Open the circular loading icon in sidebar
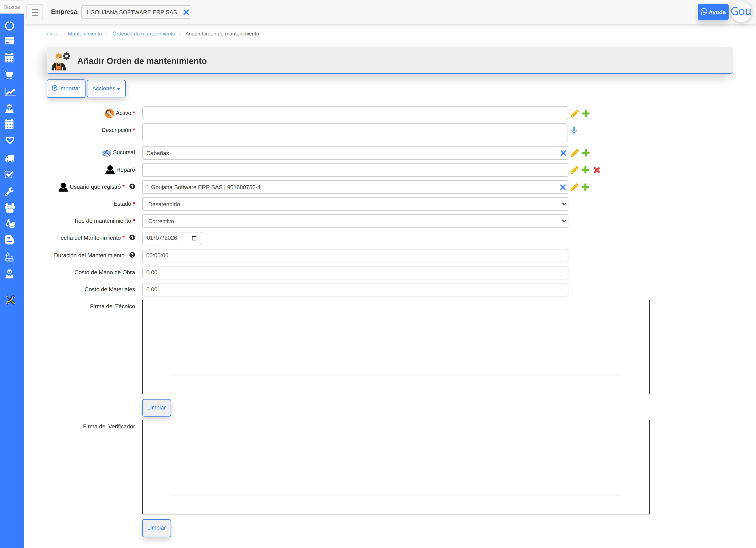 9,26
